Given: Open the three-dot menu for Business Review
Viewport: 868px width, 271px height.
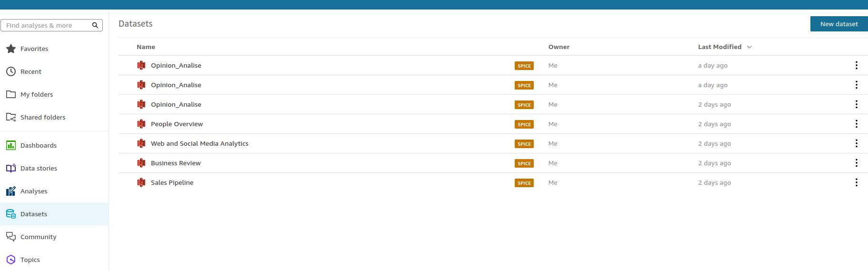Looking at the screenshot, I should (x=856, y=163).
